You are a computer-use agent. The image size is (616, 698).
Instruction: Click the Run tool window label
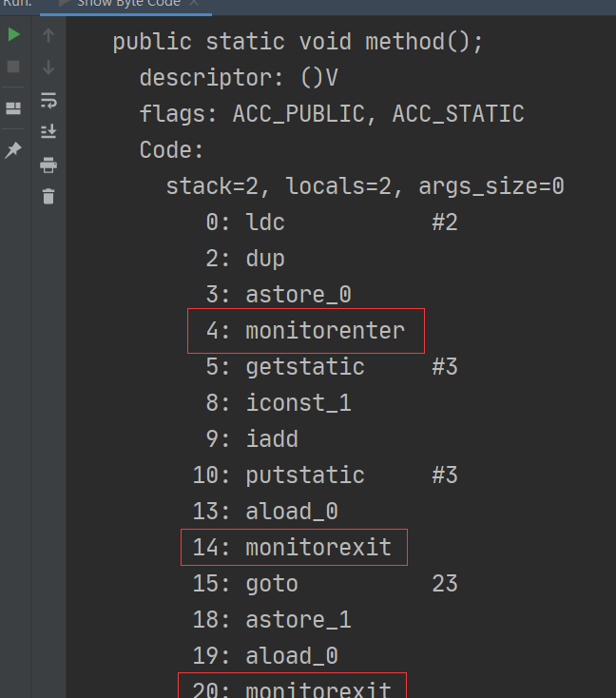click(16, 3)
